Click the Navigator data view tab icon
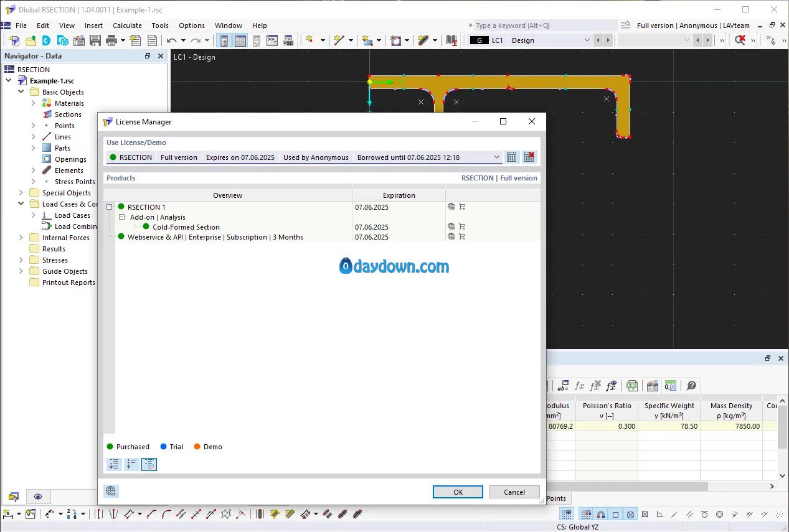The height and width of the screenshot is (532, 789). pyautogui.click(x=13, y=497)
